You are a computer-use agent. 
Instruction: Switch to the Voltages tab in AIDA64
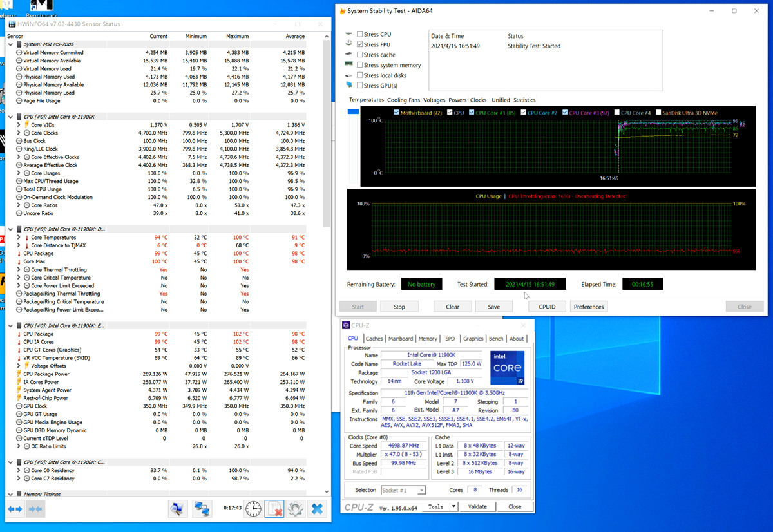point(434,100)
